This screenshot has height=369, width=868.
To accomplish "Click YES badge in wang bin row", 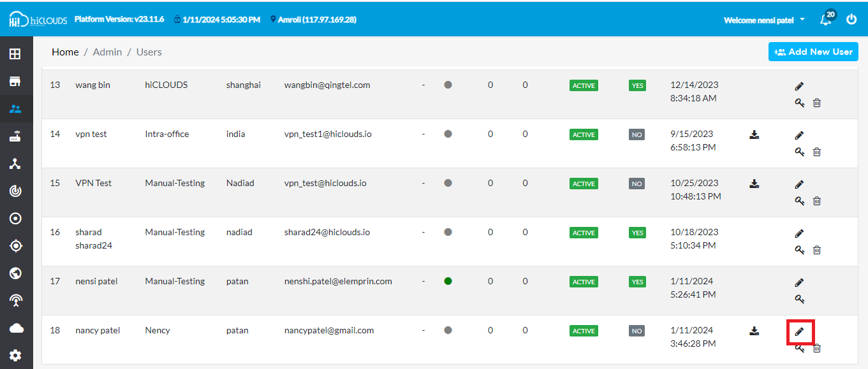I will tap(637, 86).
